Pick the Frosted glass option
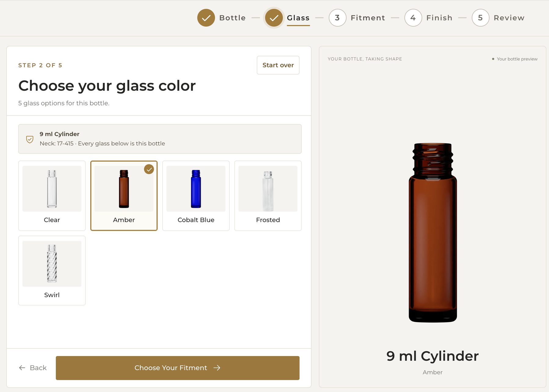The height and width of the screenshot is (392, 549). [x=268, y=196]
